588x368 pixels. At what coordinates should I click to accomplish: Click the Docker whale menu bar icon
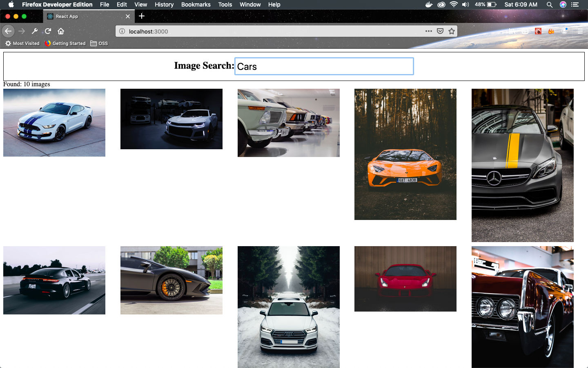pyautogui.click(x=429, y=4)
